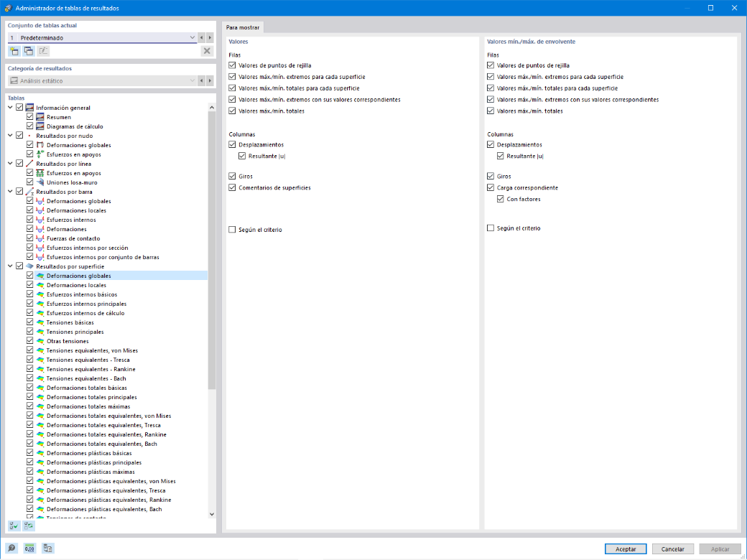Select the Para mostrar tab
This screenshot has width=747, height=560.
pos(243,27)
